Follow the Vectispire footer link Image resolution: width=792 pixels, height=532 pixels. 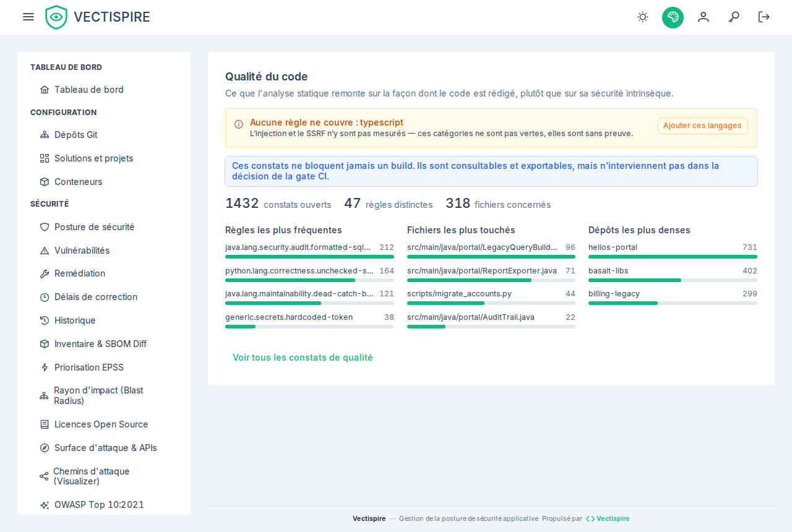tap(608, 519)
